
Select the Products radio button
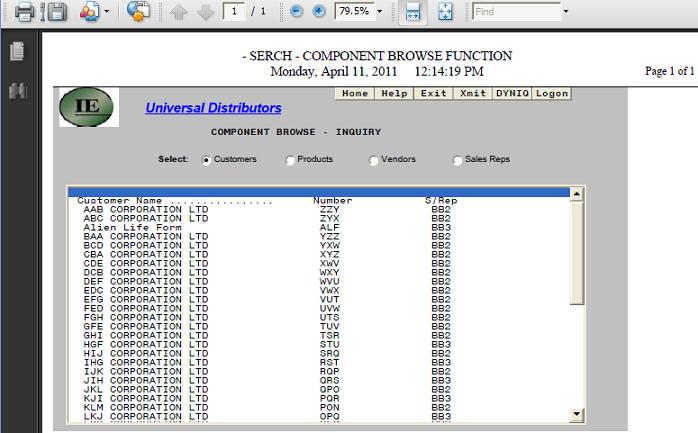[x=290, y=160]
